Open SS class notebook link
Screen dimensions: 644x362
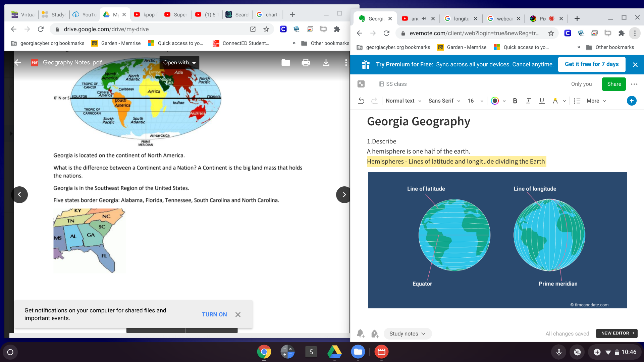tap(393, 84)
